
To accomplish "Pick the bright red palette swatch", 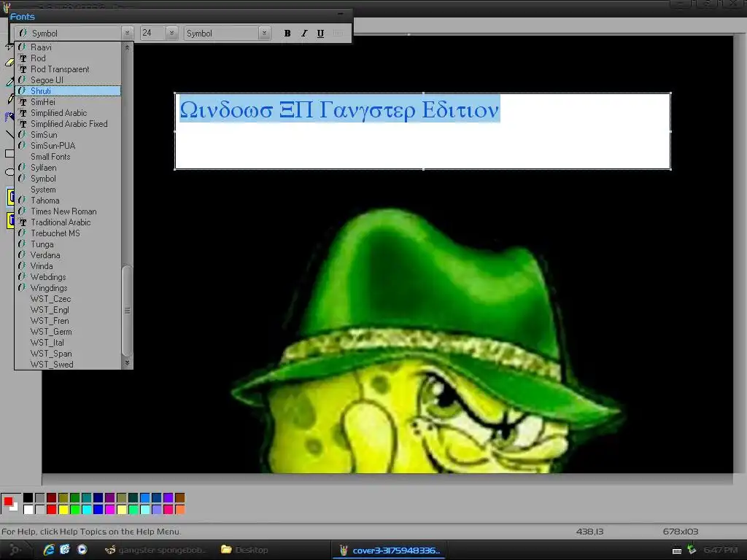I will tap(52, 510).
